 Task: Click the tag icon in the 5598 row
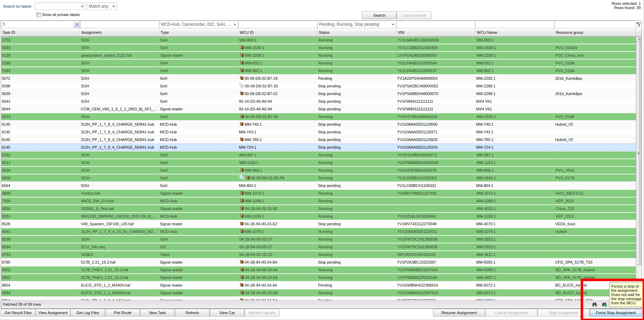(241, 86)
